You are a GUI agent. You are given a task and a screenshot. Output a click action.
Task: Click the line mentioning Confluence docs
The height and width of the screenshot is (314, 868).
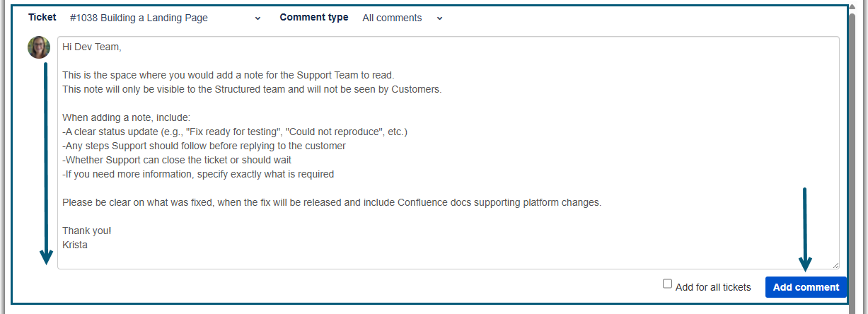(331, 202)
